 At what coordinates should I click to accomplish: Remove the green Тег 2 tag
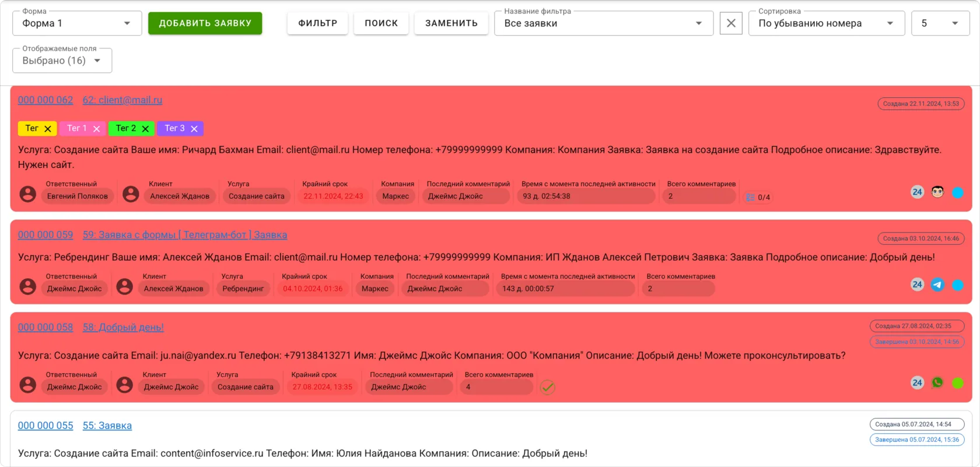coord(145,129)
